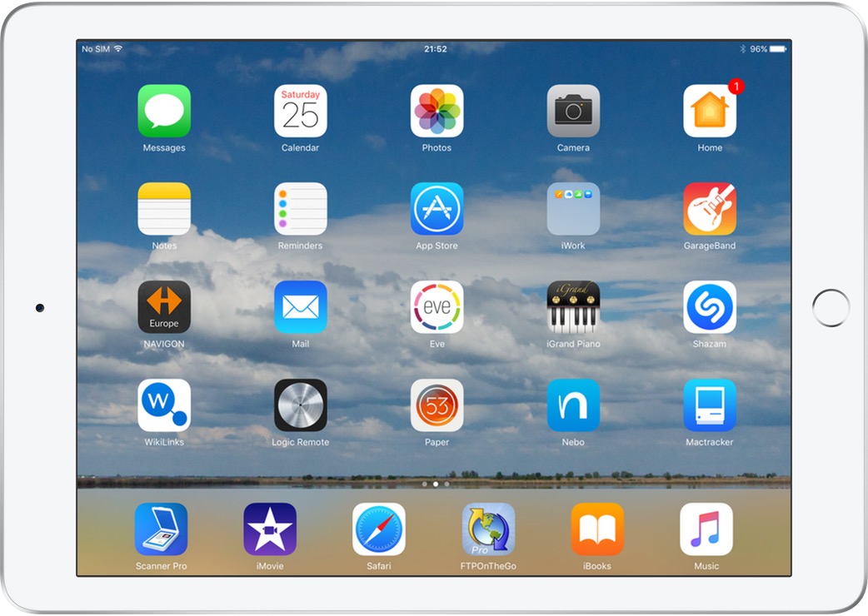Image resolution: width=868 pixels, height=616 pixels.
Task: Launch Safari from the dock
Action: (379, 529)
